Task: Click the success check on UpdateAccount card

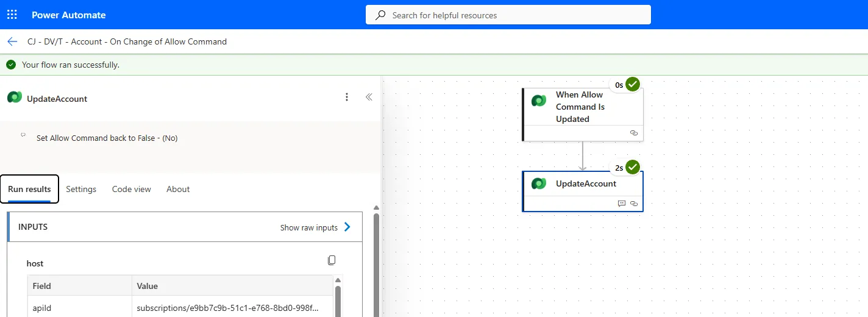Action: click(633, 167)
